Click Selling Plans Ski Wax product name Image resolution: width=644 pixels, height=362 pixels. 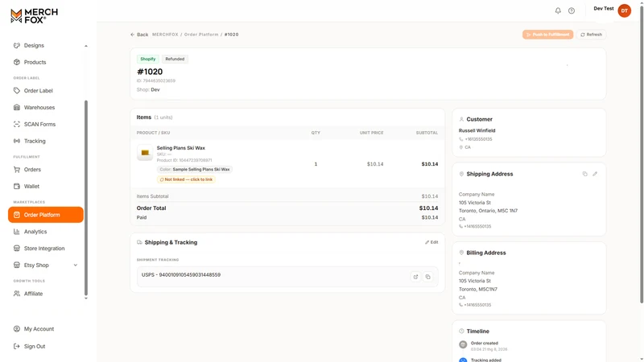point(180,148)
